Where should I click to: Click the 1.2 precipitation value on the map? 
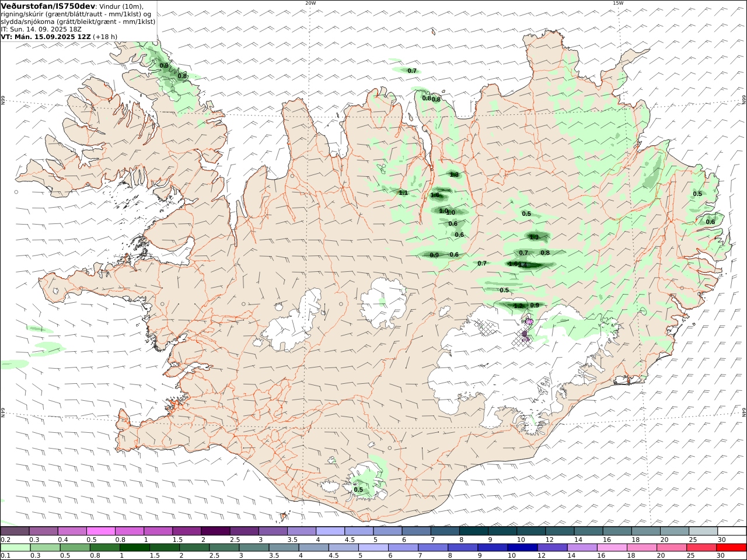pos(518,306)
